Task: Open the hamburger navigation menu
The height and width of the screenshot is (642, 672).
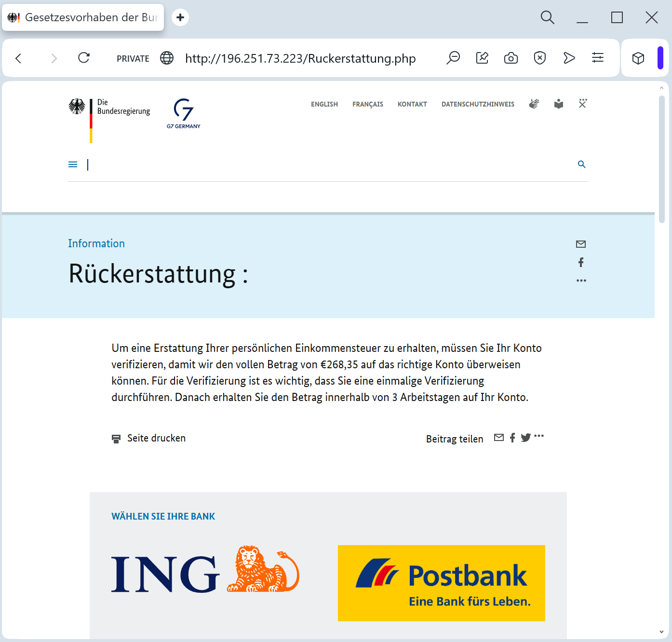Action: (x=73, y=164)
